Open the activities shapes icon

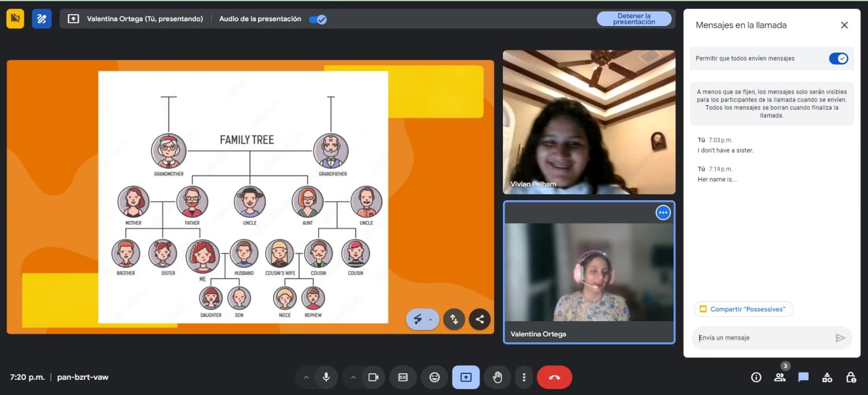pyautogui.click(x=827, y=377)
